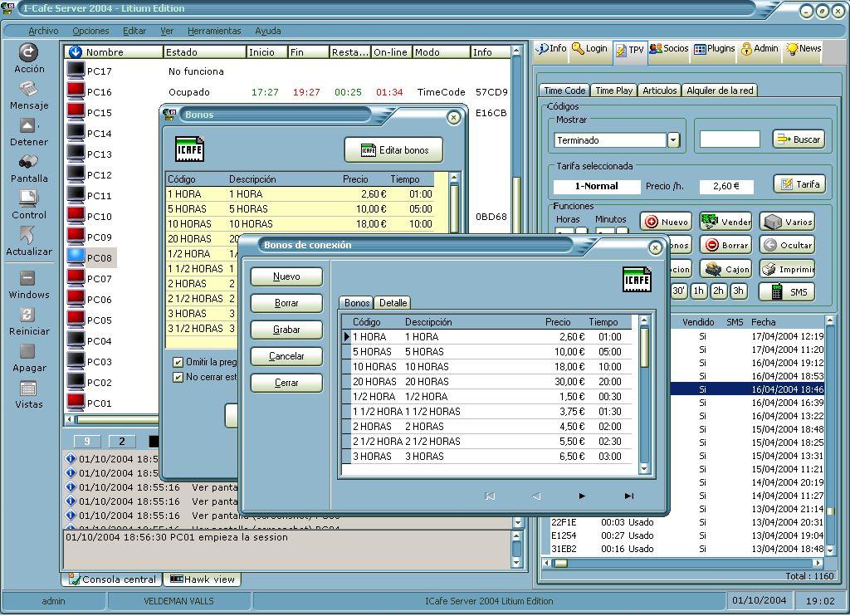Click the Ocultar button
The width and height of the screenshot is (850, 616).
point(787,245)
